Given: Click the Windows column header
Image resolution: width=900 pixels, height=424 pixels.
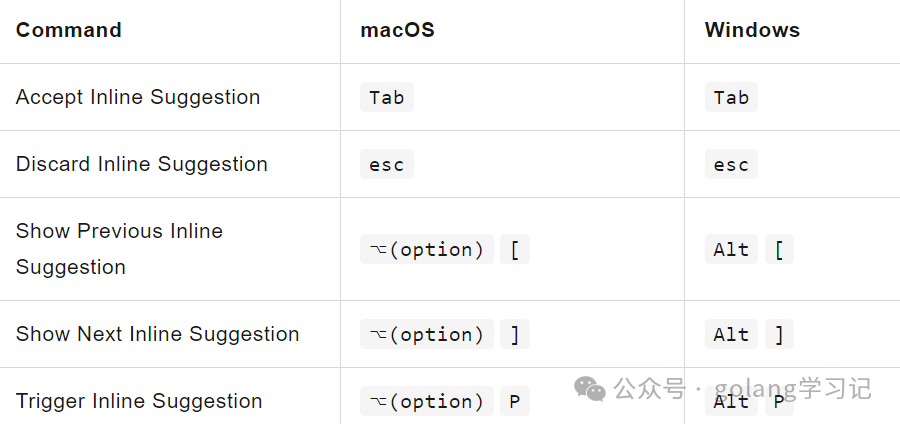Looking at the screenshot, I should click(752, 30).
